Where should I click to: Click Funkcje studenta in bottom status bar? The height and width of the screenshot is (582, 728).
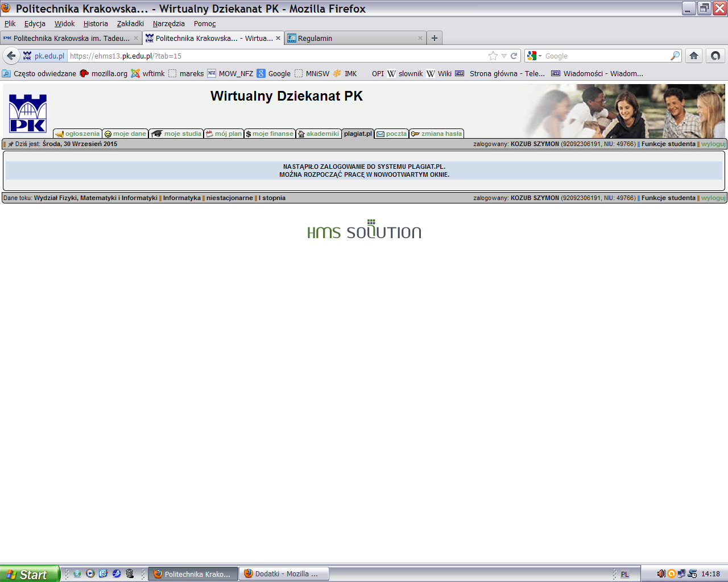[668, 198]
